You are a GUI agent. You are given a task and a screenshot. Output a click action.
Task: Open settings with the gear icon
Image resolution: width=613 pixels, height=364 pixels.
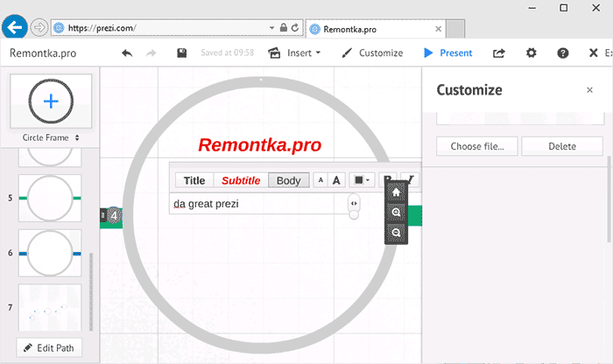[531, 52]
